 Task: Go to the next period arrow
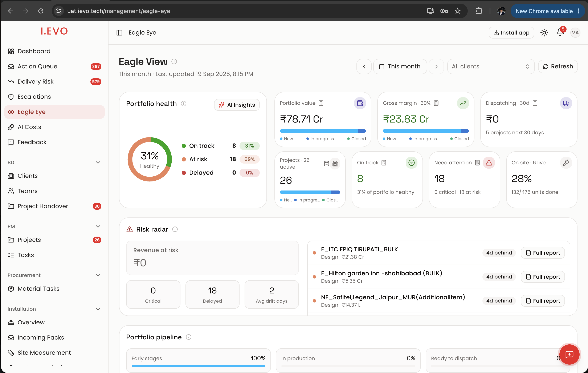click(x=436, y=67)
